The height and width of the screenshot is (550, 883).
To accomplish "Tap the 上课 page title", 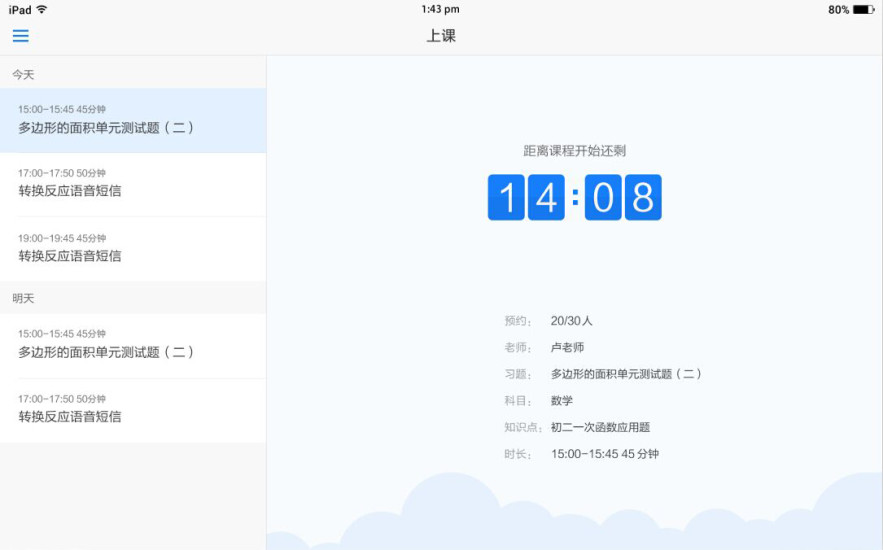I will coord(441,36).
